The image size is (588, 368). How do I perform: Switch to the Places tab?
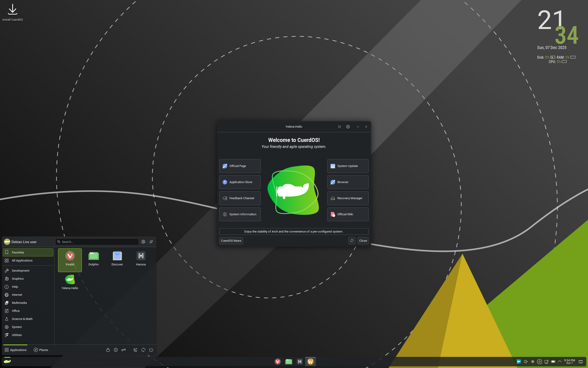pyautogui.click(x=41, y=350)
